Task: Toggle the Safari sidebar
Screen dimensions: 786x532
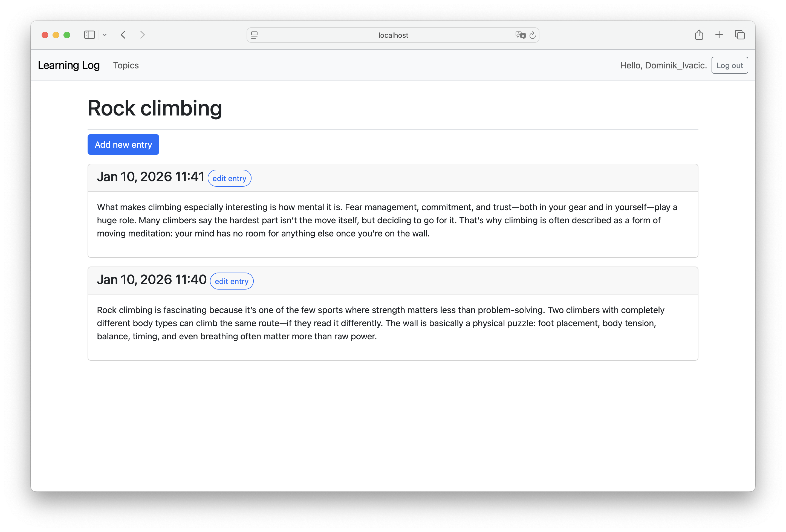Action: click(x=89, y=34)
